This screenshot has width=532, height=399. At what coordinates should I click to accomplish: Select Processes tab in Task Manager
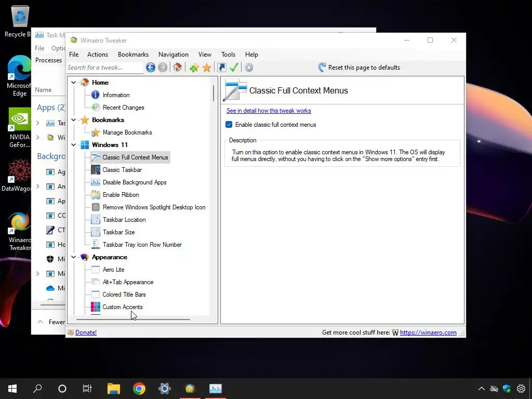coord(48,60)
